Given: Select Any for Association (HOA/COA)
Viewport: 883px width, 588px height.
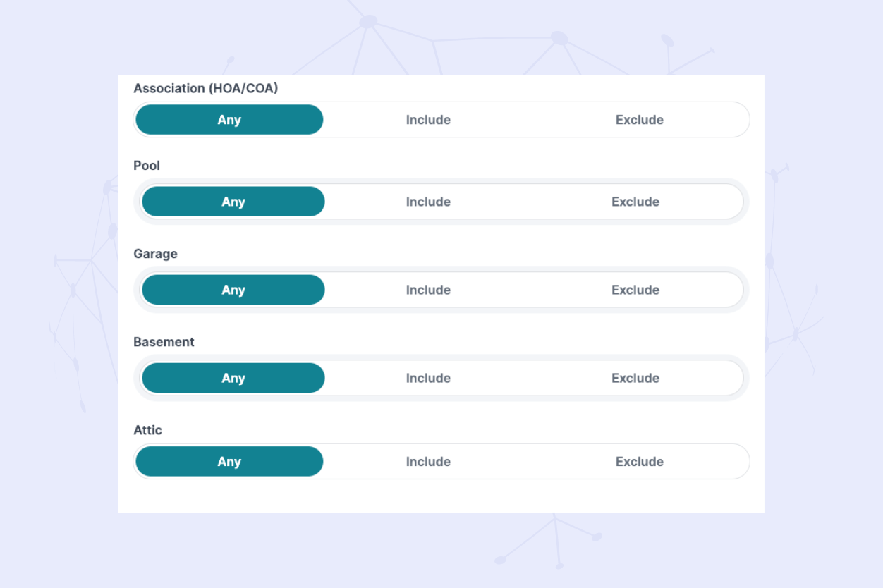Looking at the screenshot, I should click(x=229, y=120).
